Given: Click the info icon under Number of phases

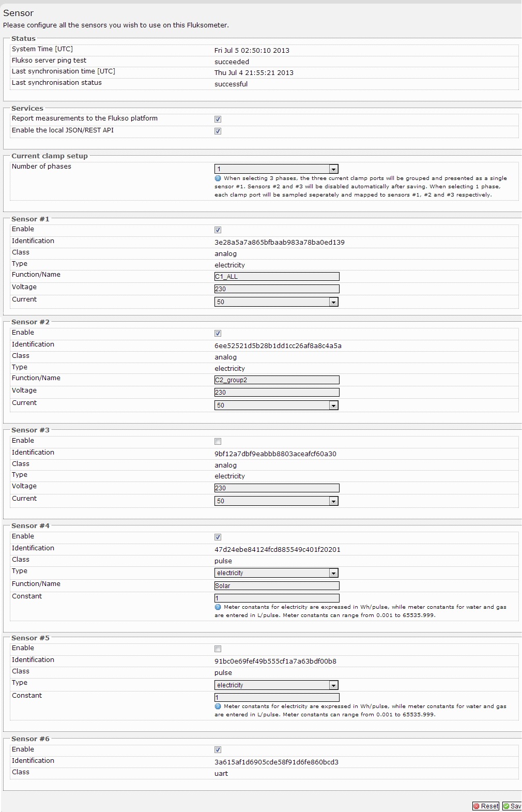Looking at the screenshot, I should [x=218, y=178].
